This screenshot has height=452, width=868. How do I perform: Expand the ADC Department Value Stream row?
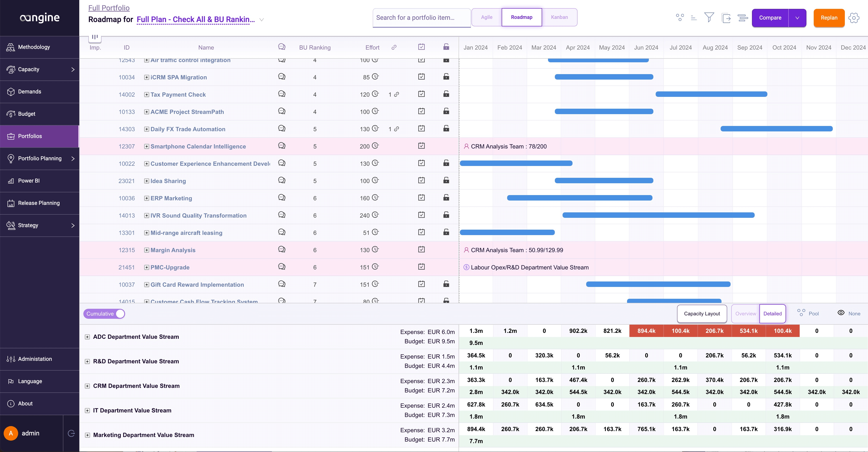[87, 337]
